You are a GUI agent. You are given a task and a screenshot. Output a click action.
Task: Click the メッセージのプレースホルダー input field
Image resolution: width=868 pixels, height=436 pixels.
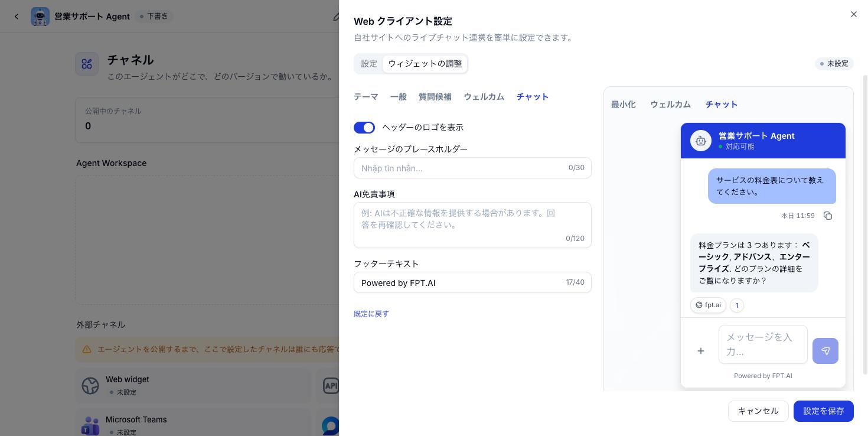472,168
